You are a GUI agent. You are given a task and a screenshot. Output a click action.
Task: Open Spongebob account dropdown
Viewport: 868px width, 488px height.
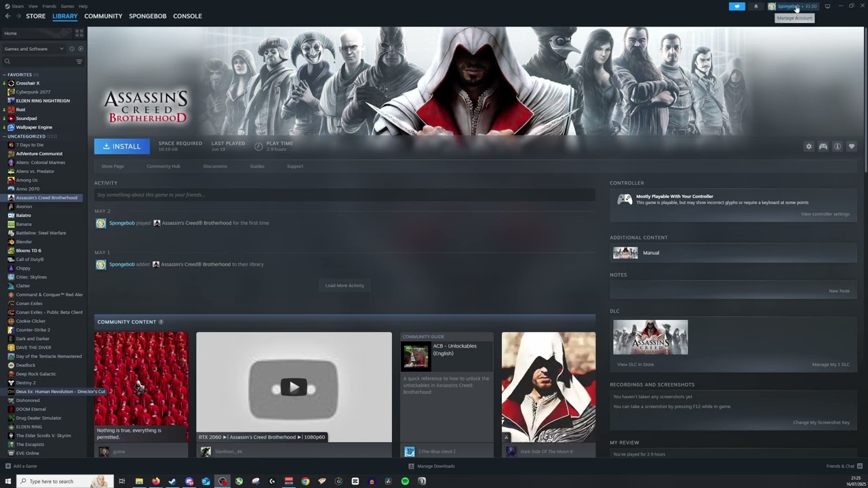click(x=793, y=6)
